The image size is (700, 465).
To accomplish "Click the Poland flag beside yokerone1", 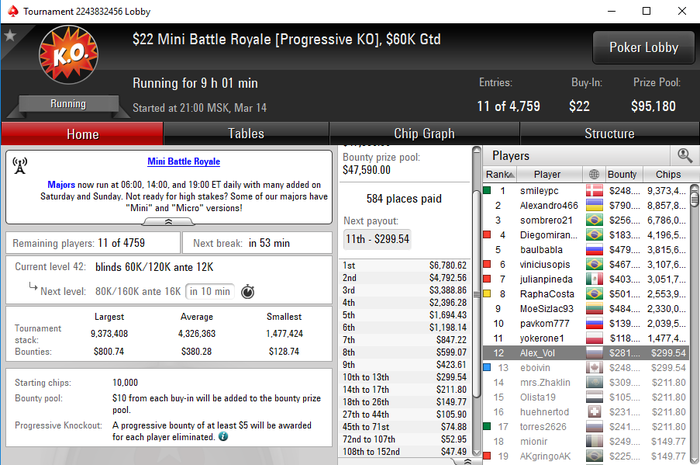I will pos(594,338).
